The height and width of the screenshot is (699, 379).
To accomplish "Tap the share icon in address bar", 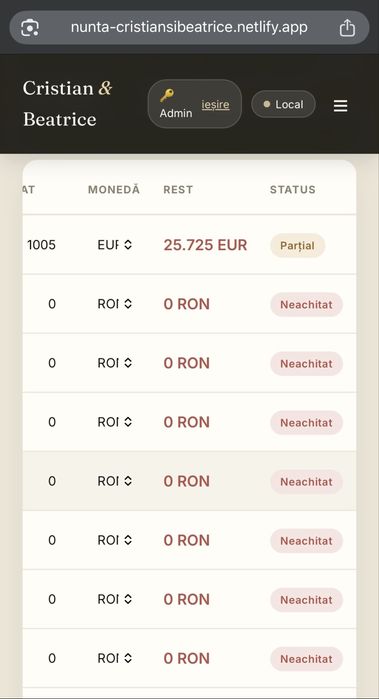I will tap(347, 28).
